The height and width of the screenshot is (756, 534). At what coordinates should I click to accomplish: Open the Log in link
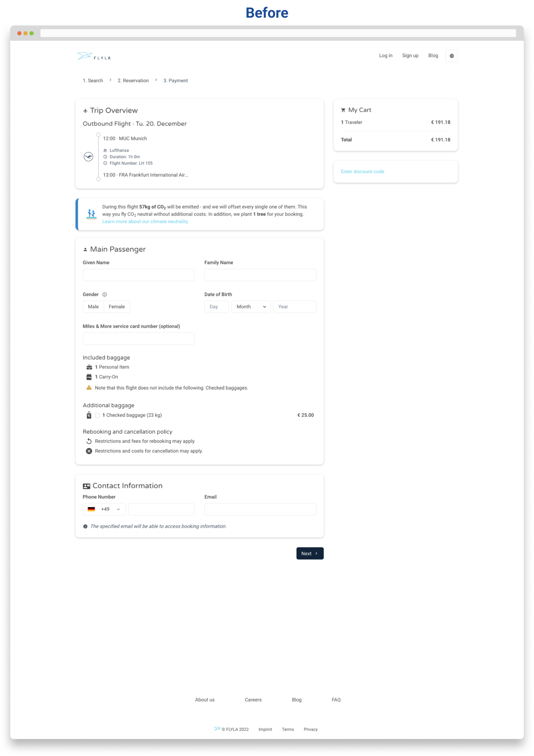(385, 56)
